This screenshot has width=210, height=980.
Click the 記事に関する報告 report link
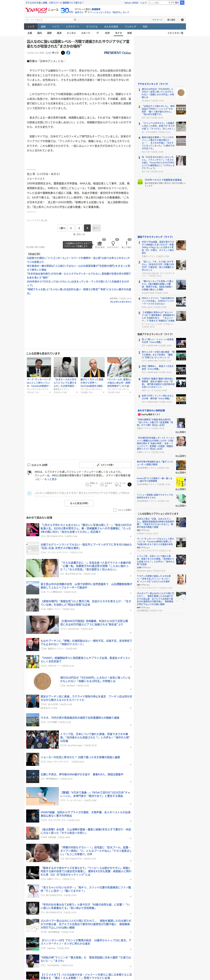(x=36, y=247)
